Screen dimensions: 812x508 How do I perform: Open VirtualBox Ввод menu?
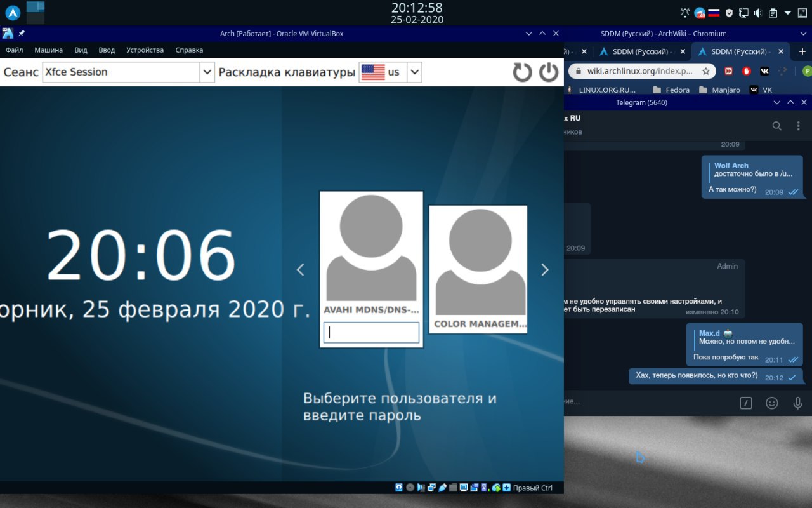(107, 50)
